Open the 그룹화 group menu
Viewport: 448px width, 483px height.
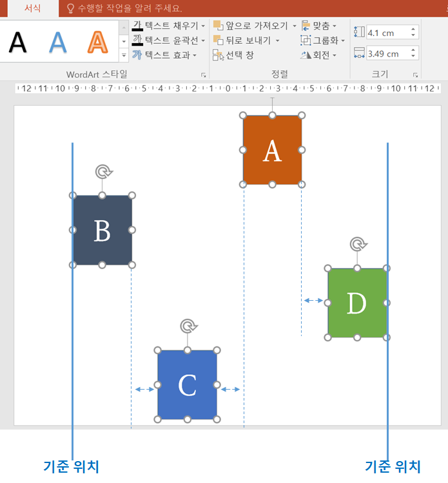322,41
